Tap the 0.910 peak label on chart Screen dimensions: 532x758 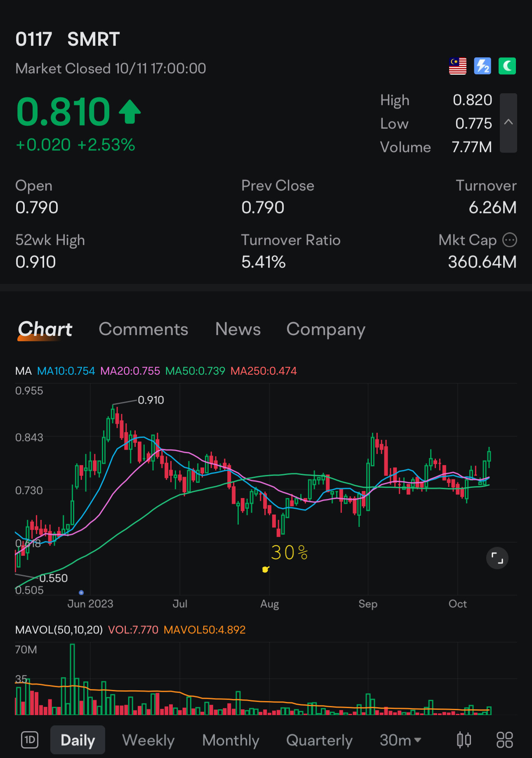pos(151,400)
